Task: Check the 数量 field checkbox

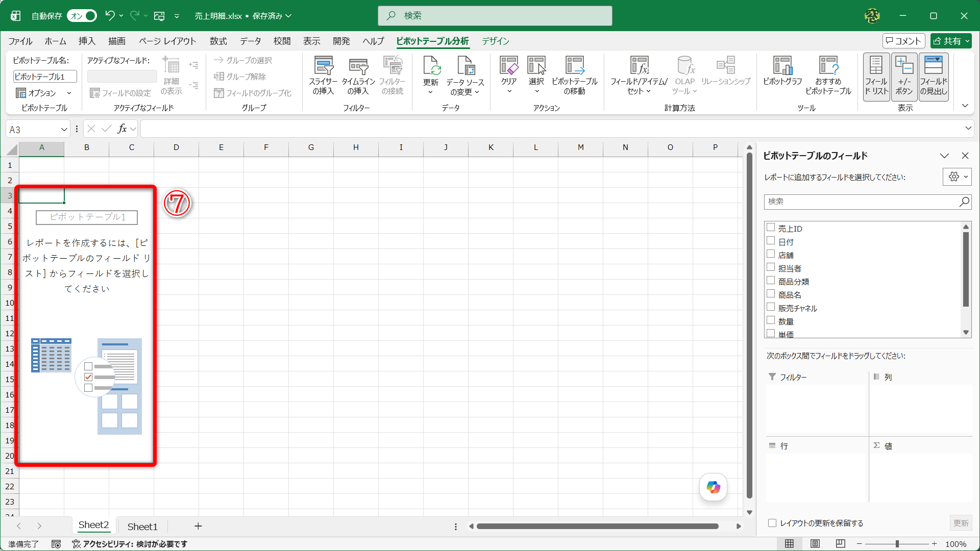Action: 771,320
